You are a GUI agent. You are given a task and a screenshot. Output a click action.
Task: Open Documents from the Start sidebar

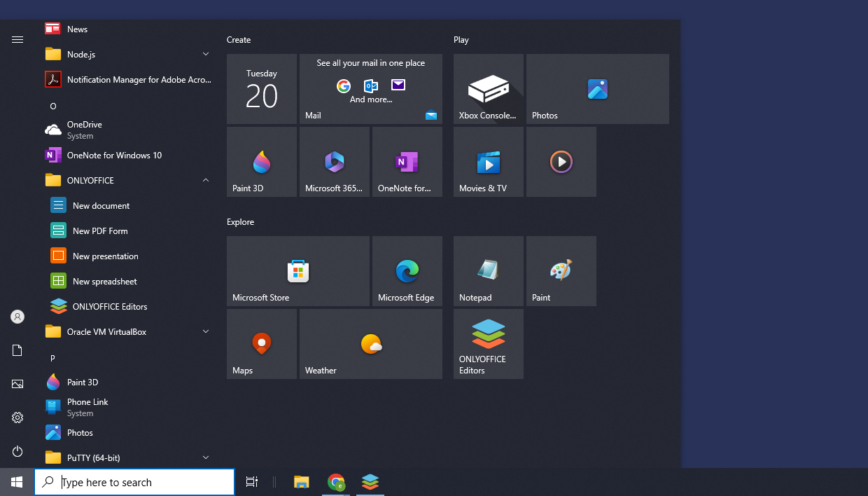coord(17,350)
